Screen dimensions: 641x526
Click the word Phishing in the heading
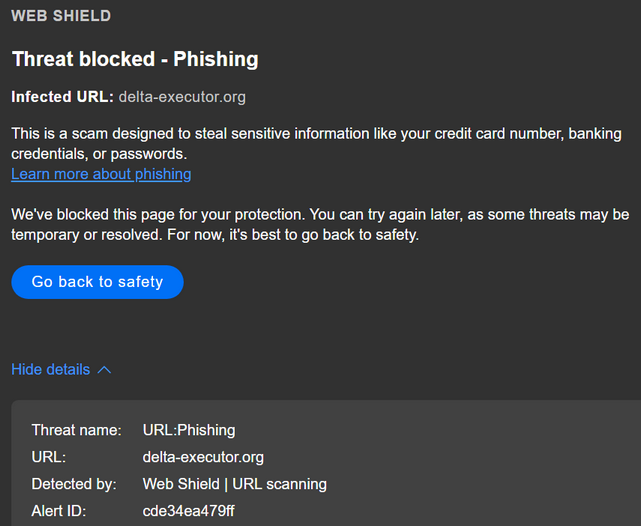coord(216,59)
